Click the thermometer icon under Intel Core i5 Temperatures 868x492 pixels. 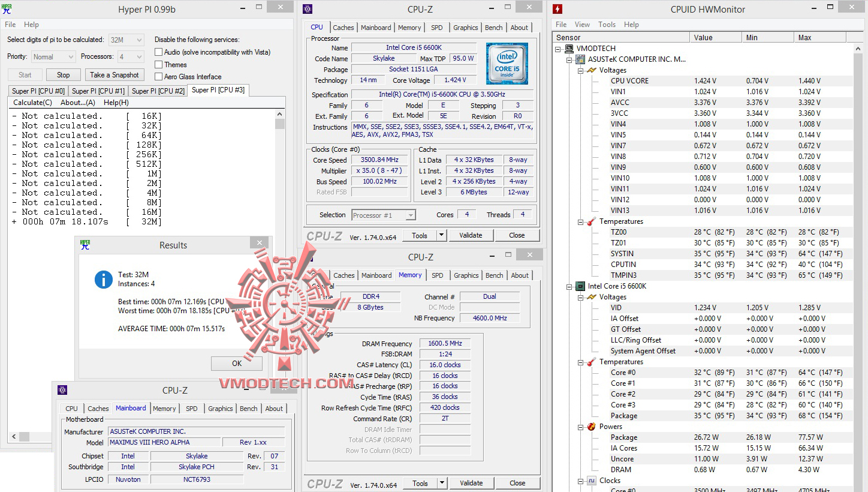click(592, 362)
